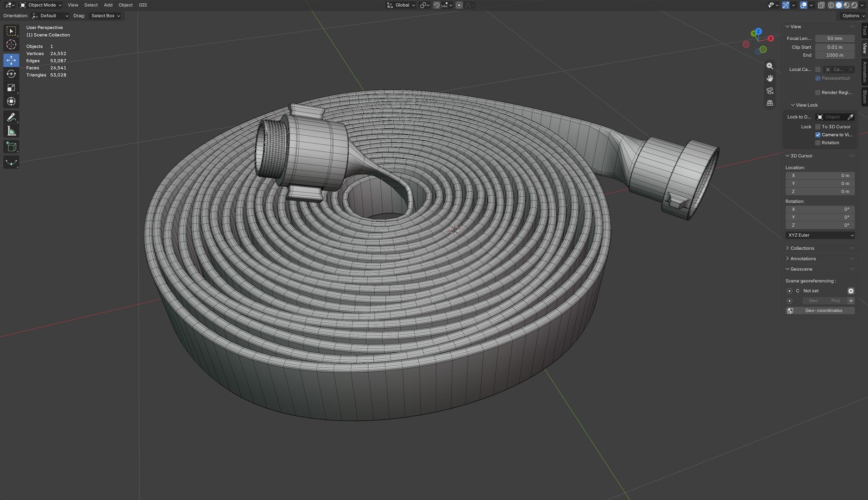Toggle the Local Camera checkbox
The height and width of the screenshot is (500, 868).
tap(818, 69)
